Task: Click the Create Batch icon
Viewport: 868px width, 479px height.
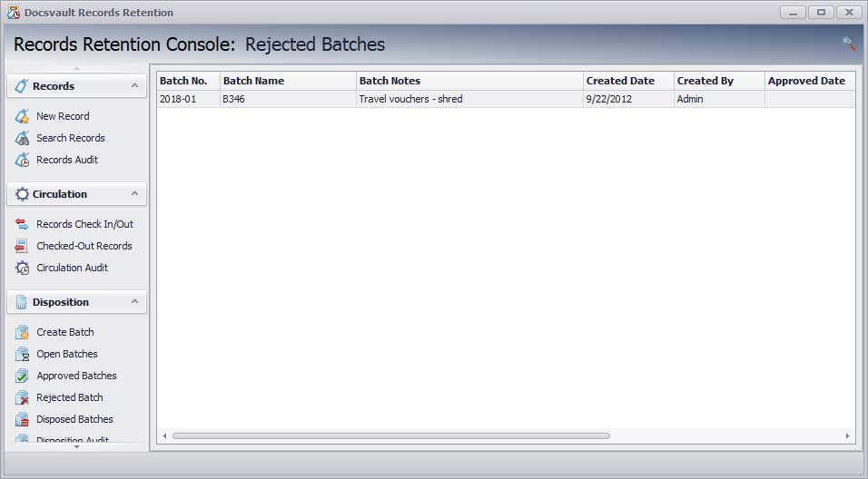Action: (x=22, y=332)
